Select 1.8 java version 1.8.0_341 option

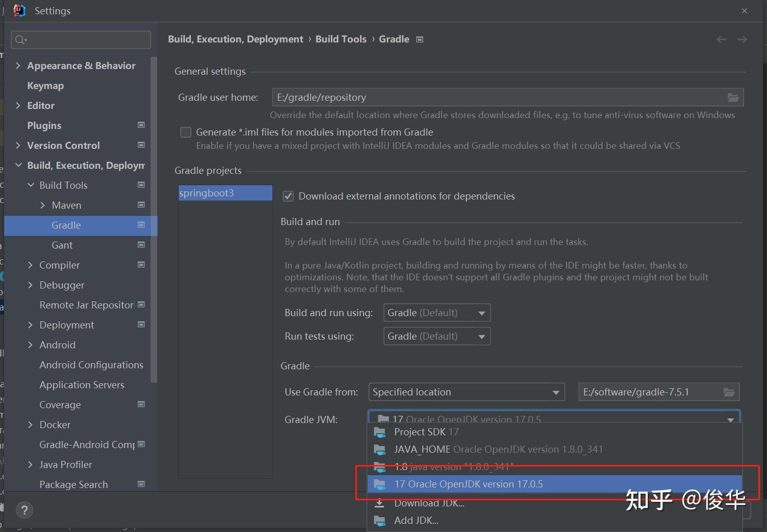tap(555, 467)
